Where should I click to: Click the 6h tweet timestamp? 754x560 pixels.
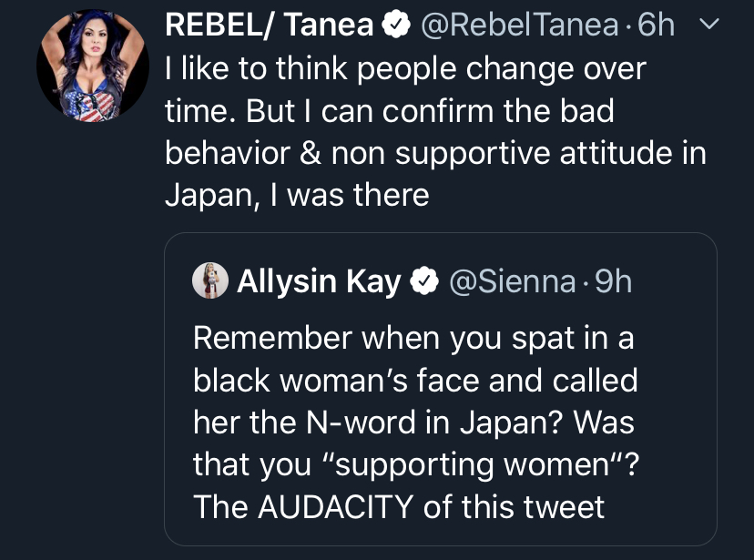click(x=656, y=25)
